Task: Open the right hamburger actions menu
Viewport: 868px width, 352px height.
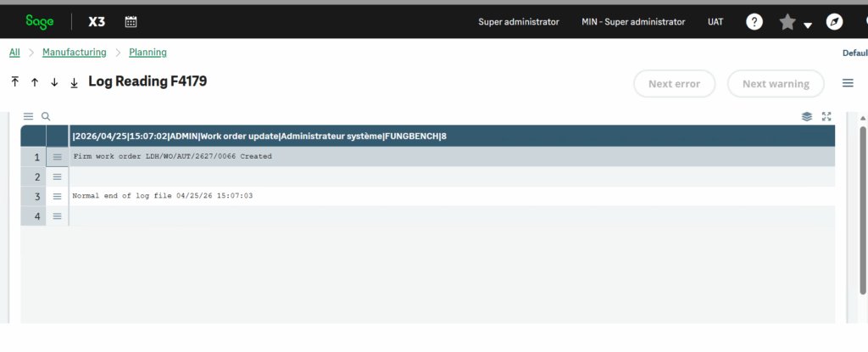Action: tap(848, 83)
